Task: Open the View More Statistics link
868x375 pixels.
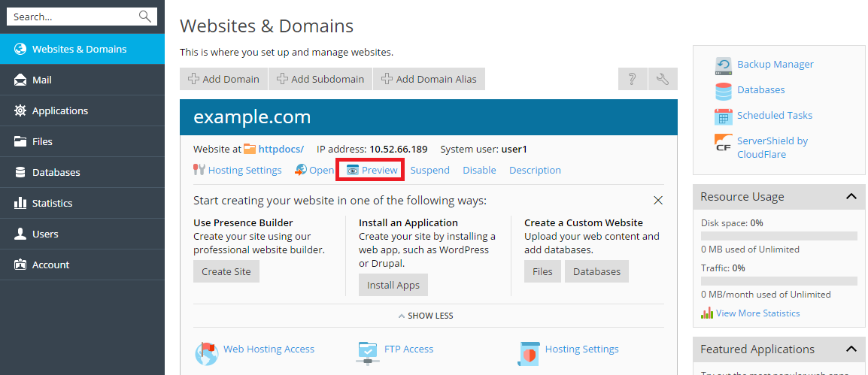Action: (x=757, y=313)
